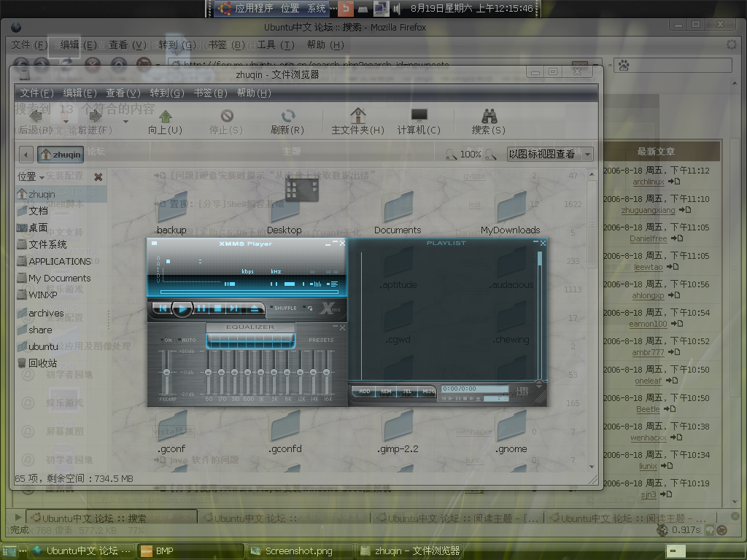The image size is (747, 560).
Task: Toggle the equalizer ON button
Action: (167, 340)
